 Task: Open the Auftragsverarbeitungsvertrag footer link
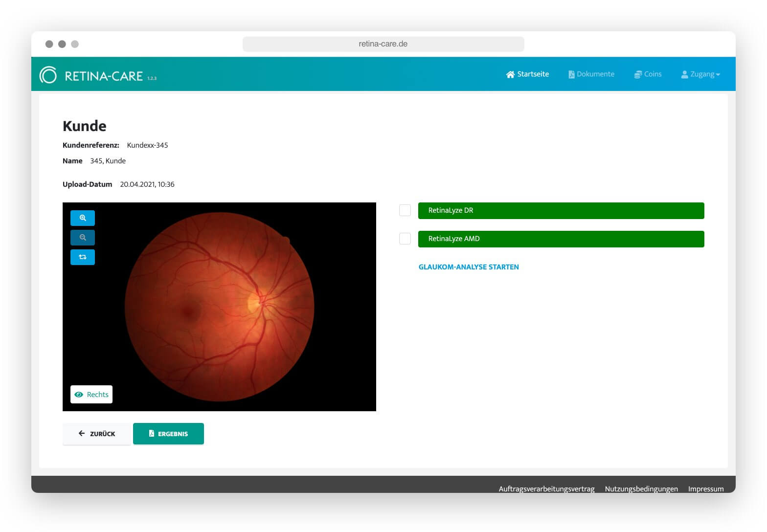tap(546, 489)
